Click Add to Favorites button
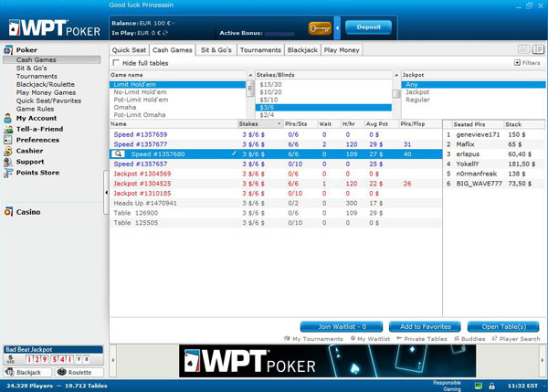Viewport: 548px width, 392px height. 425,326
